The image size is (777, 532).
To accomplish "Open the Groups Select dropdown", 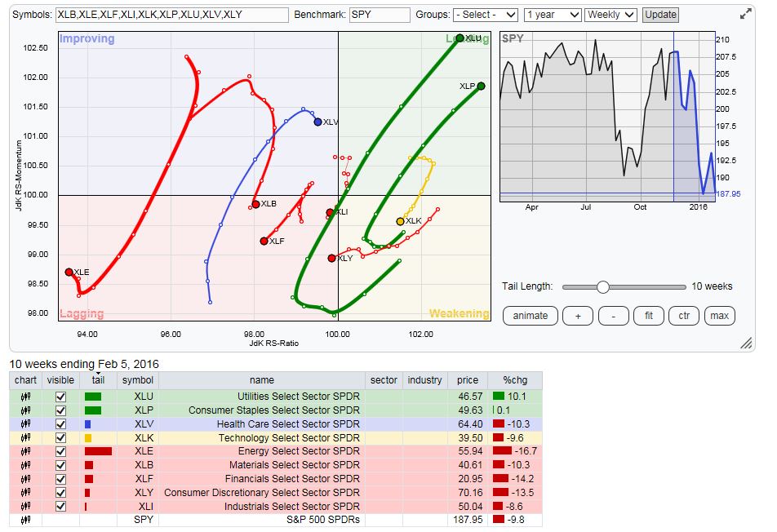I will pyautogui.click(x=486, y=15).
